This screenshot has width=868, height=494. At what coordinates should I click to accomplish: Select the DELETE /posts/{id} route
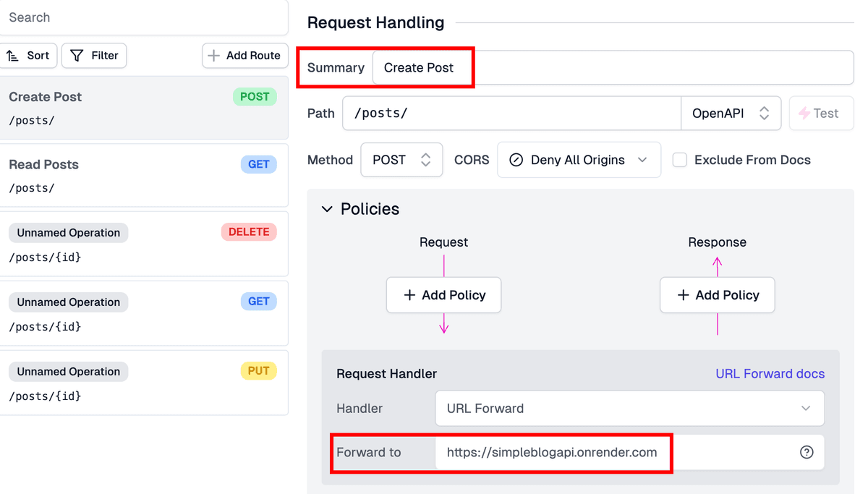pos(143,244)
